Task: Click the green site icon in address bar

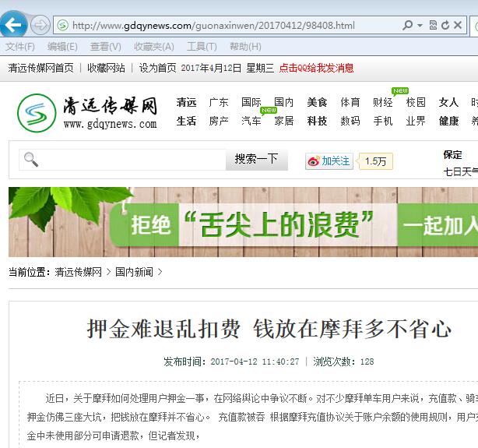Action: [x=63, y=25]
